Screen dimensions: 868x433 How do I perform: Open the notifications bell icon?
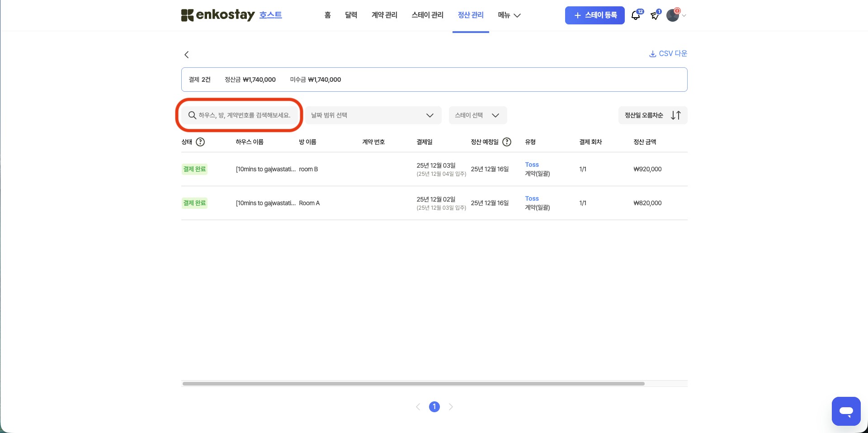click(x=636, y=16)
